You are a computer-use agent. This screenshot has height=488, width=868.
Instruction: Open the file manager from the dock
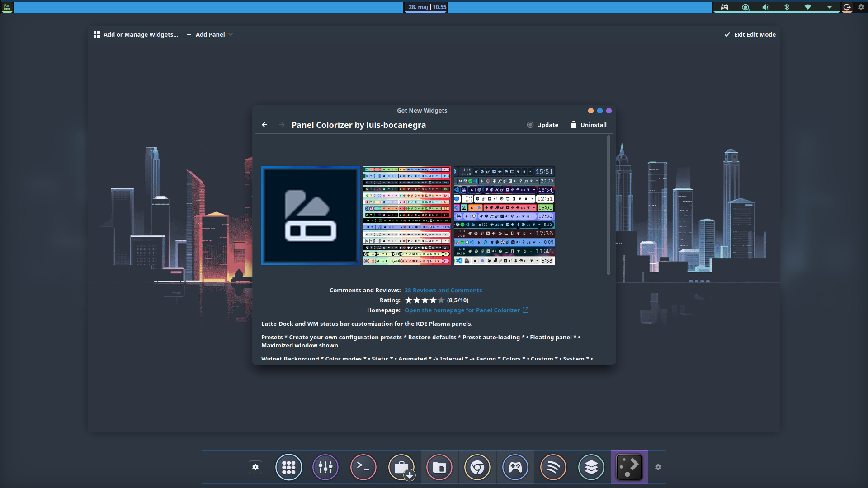439,467
